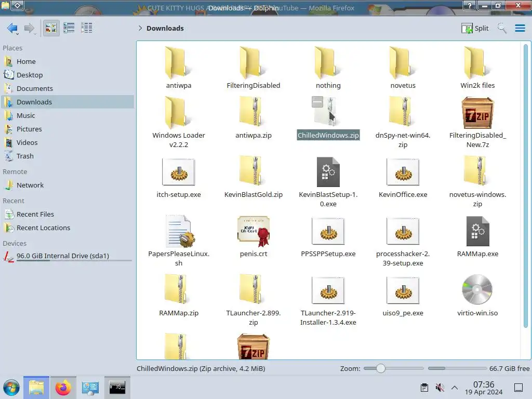Open Desktop in Places
The height and width of the screenshot is (399, 532).
67,75
